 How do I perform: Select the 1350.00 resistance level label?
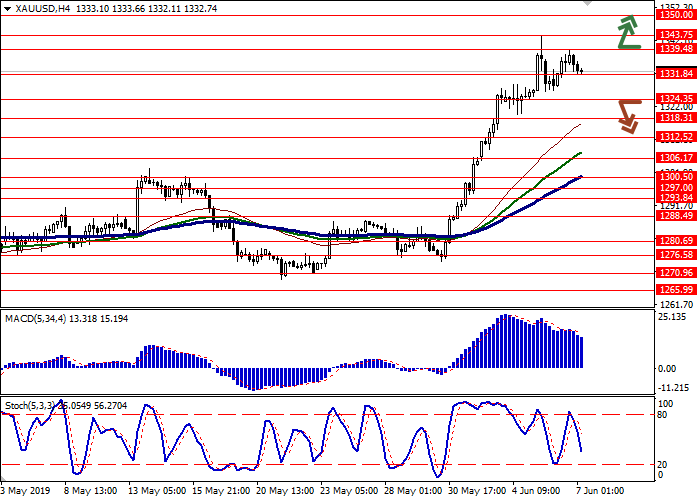coord(676,15)
